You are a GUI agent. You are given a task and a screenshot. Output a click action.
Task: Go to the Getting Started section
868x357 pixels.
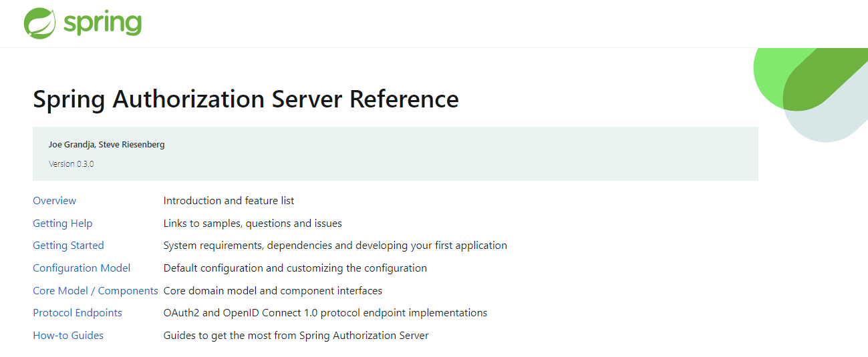[x=68, y=246]
